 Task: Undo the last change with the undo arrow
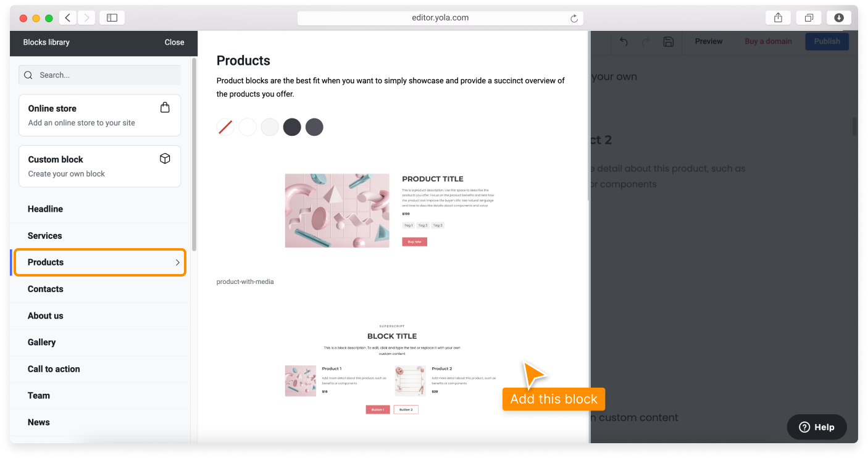point(623,41)
